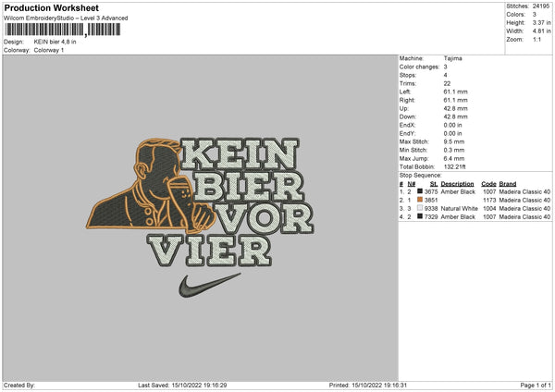Click the embroidered Nike swoosh in the design preview
Screen dimensions: 555x392
pos(209,285)
